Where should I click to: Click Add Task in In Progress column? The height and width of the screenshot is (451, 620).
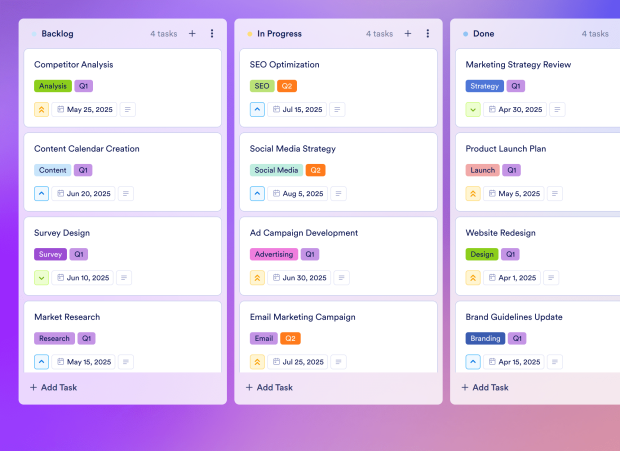269,387
